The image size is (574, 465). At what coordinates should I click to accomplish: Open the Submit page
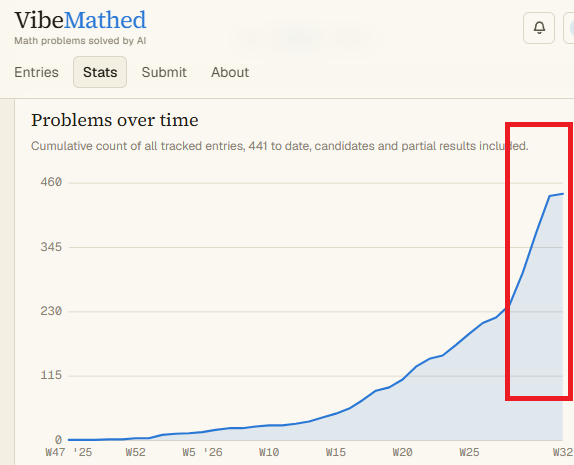pyautogui.click(x=164, y=72)
